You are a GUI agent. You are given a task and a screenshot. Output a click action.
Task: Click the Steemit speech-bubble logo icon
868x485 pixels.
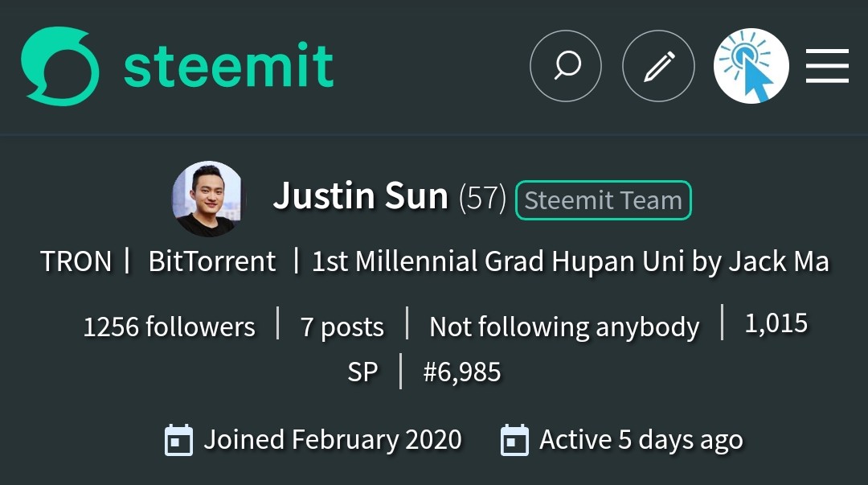click(60, 66)
